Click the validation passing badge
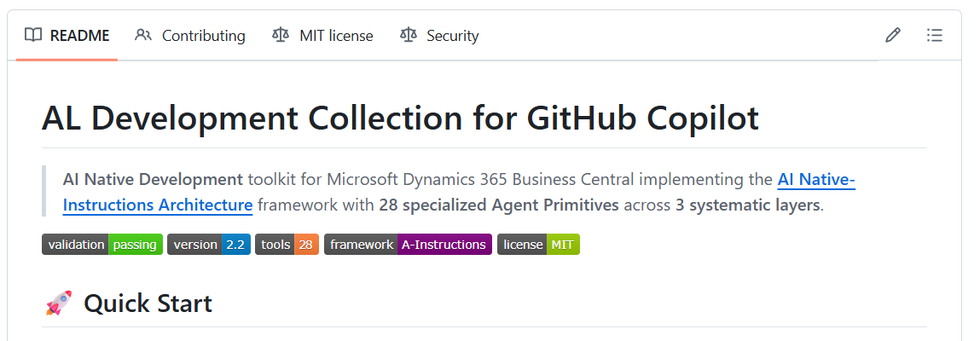This screenshot has height=341, width=980. (102, 245)
